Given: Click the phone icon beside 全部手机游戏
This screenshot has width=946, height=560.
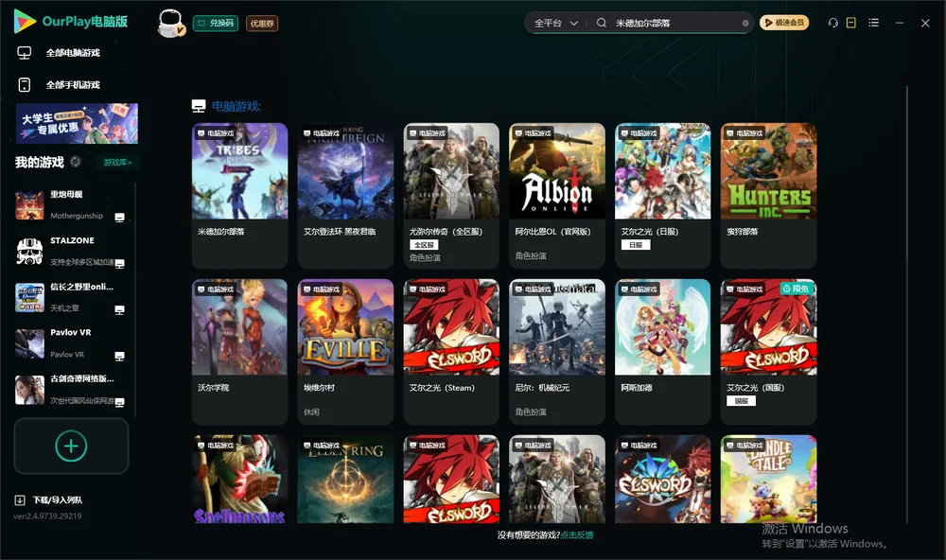Looking at the screenshot, I should [x=25, y=85].
